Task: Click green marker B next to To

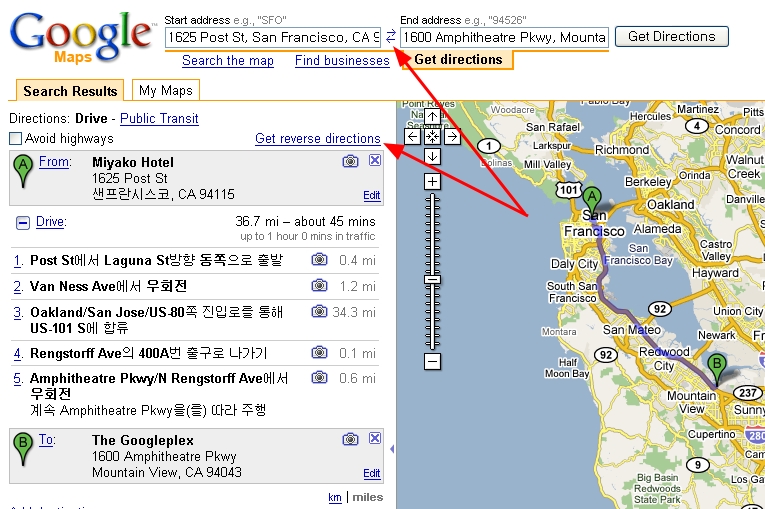Action: (23, 448)
